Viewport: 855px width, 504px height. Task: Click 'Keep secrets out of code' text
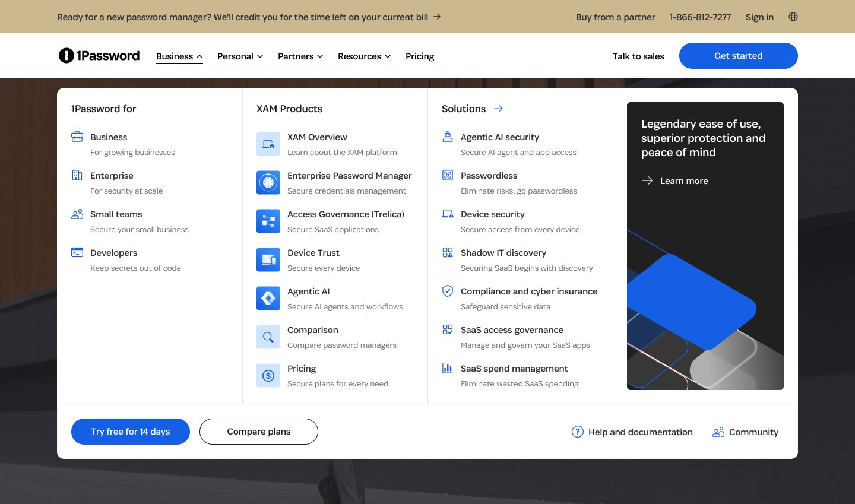click(x=135, y=268)
